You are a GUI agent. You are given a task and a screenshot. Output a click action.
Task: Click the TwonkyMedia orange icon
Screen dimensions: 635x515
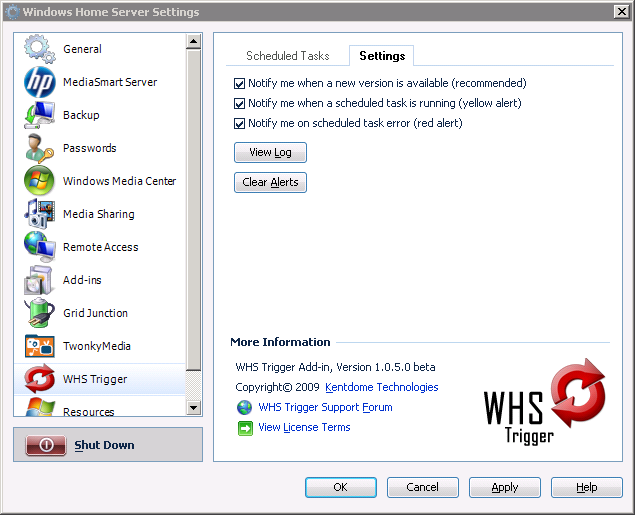[x=39, y=346]
